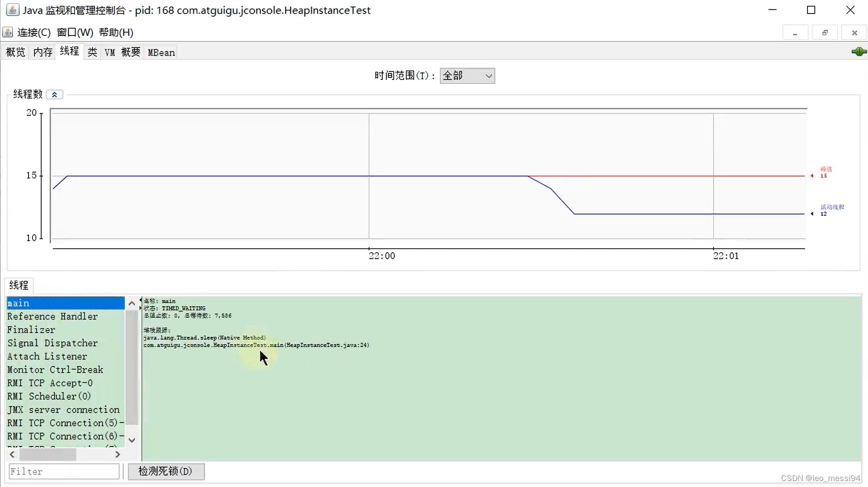The image size is (868, 487).
Task: Click the 峰值 15 legend marker
Action: [x=823, y=173]
